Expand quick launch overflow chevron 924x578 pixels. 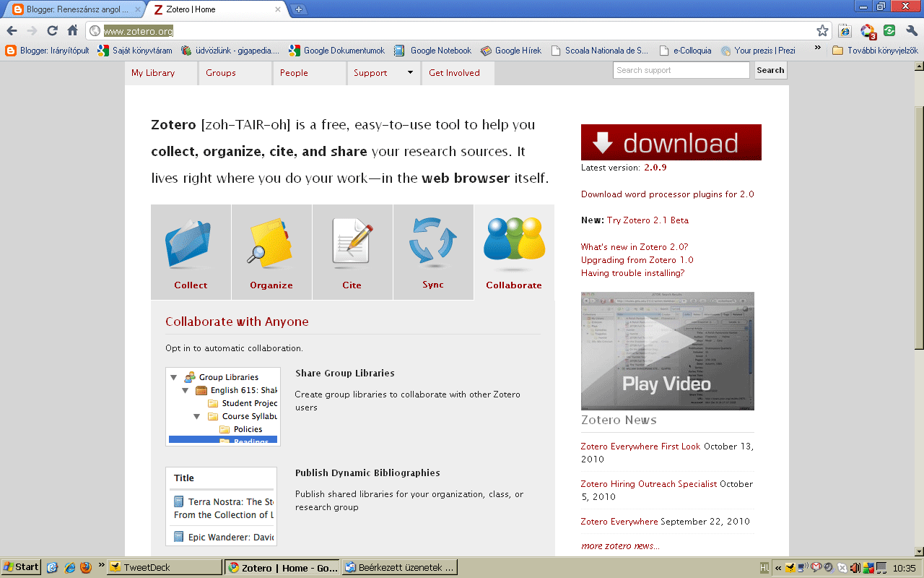click(101, 566)
